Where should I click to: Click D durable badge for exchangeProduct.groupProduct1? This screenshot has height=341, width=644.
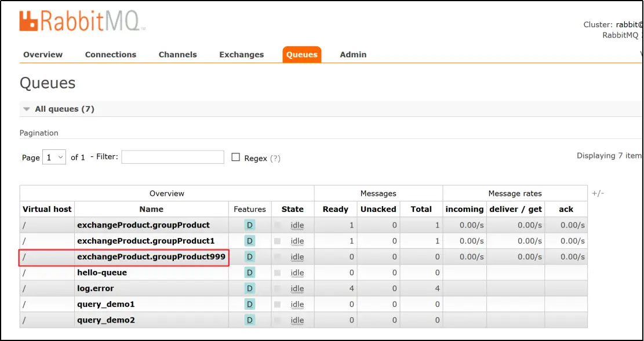click(x=250, y=241)
